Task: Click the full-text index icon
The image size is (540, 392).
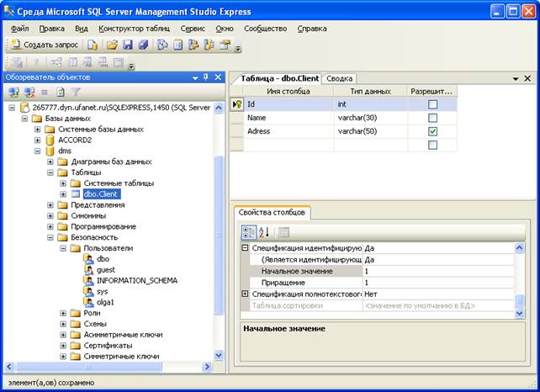Action: click(87, 62)
